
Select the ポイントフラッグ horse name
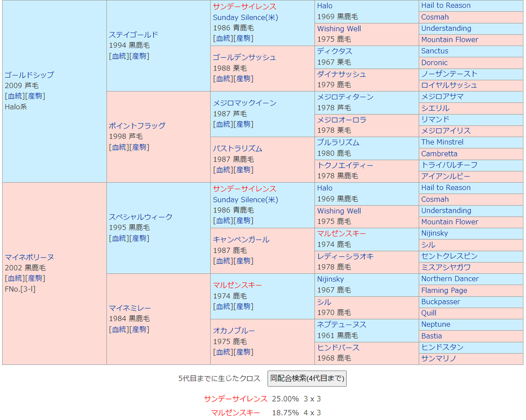[137, 126]
